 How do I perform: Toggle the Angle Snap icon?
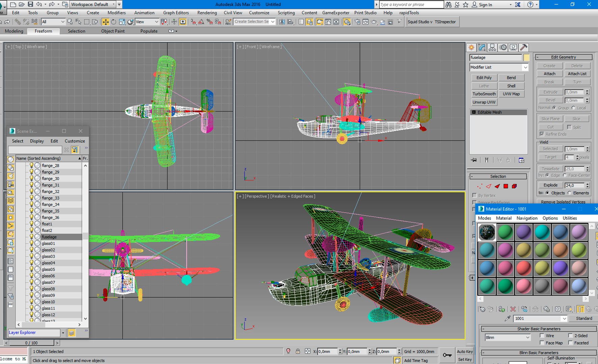click(201, 22)
